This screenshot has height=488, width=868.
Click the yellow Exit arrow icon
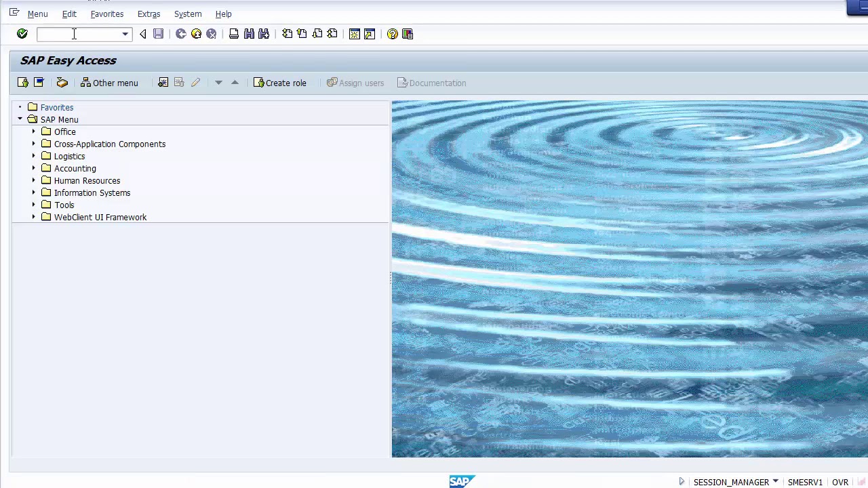pos(196,34)
